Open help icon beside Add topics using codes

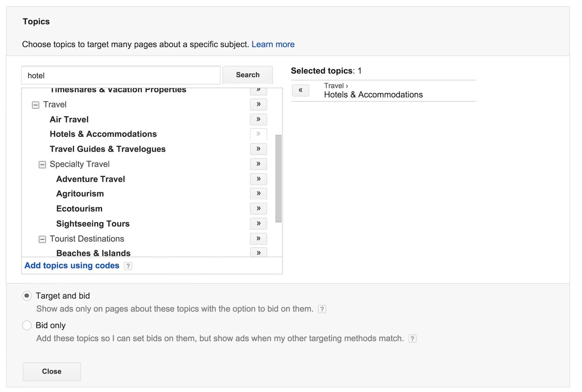pyautogui.click(x=128, y=266)
